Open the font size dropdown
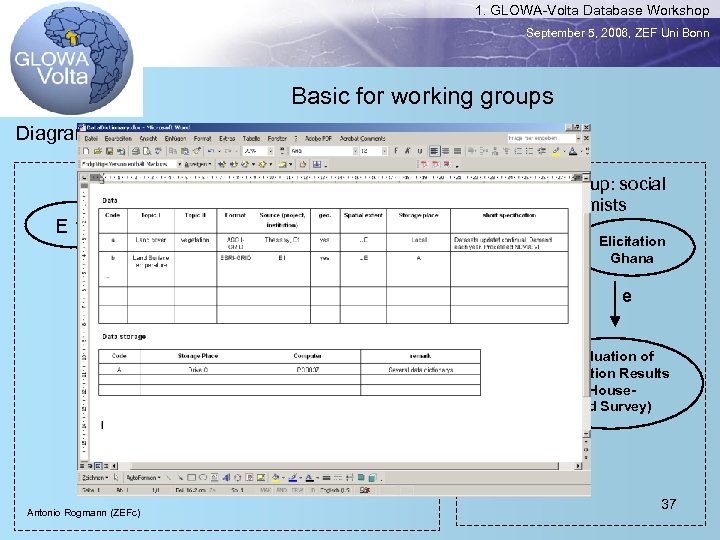The width and height of the screenshot is (720, 540). 384,151
